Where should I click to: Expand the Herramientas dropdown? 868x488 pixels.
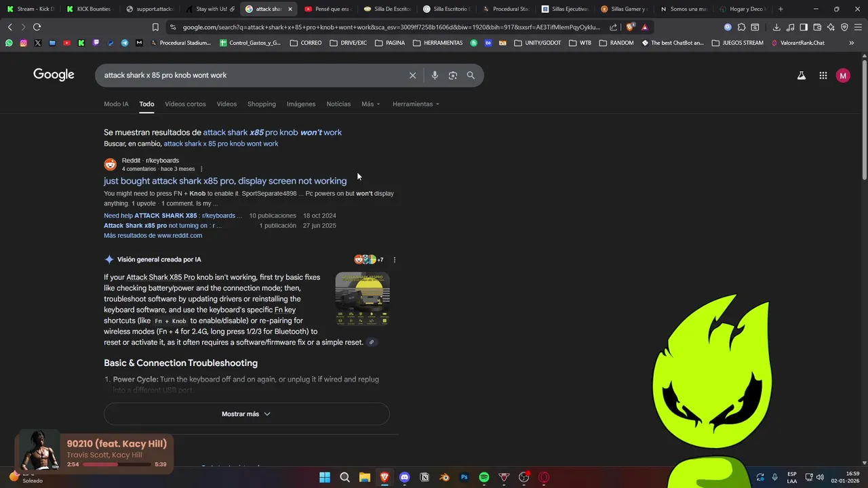(416, 104)
